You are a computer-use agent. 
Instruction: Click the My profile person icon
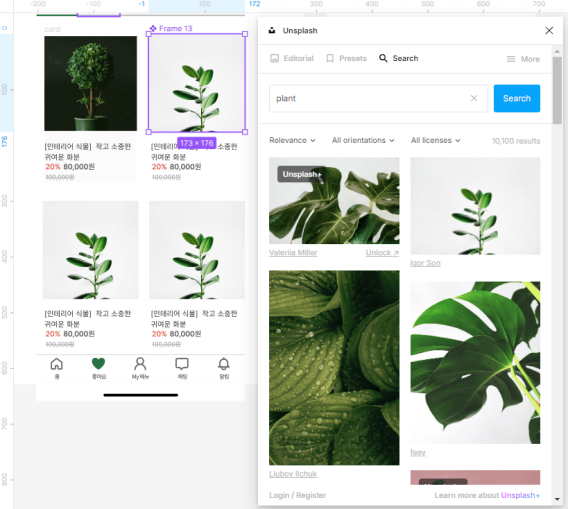pos(140,364)
